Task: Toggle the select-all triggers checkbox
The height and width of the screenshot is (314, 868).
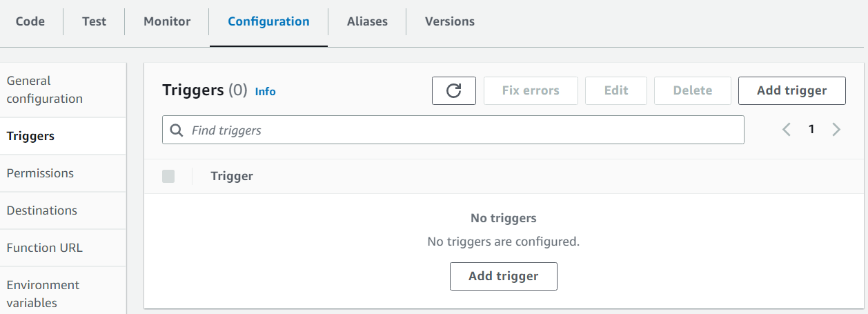Action: [x=168, y=176]
